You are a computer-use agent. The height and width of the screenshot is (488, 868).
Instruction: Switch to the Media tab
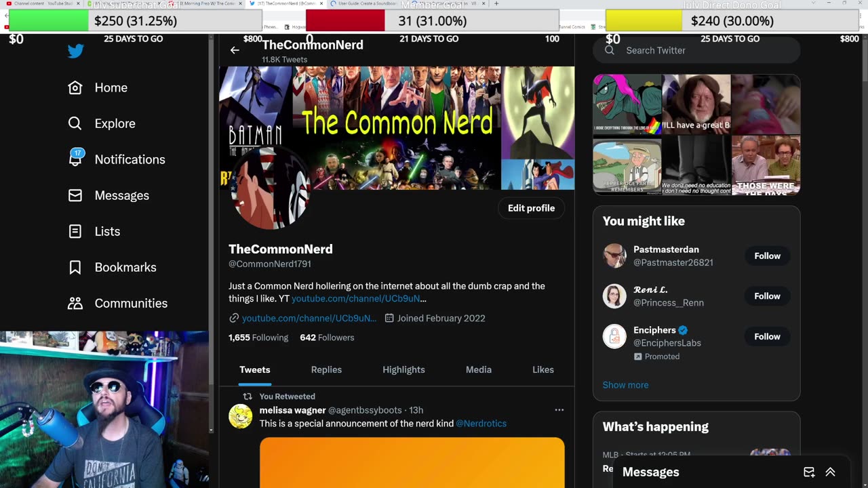(479, 369)
